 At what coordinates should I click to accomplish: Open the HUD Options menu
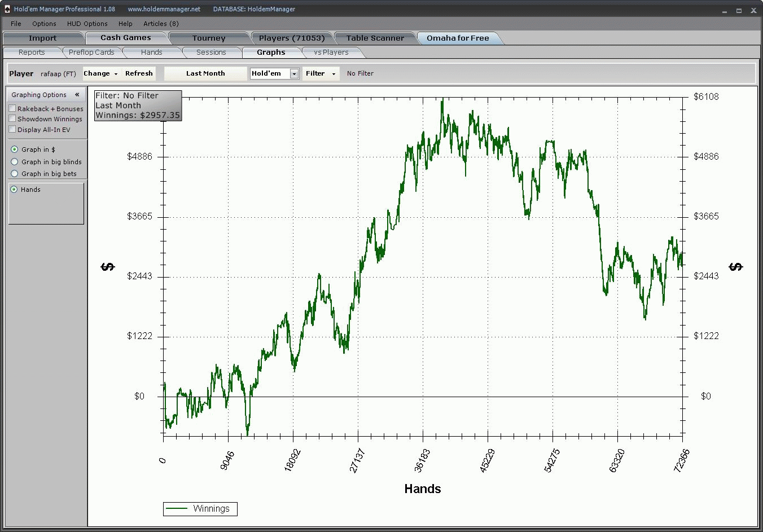pos(87,24)
